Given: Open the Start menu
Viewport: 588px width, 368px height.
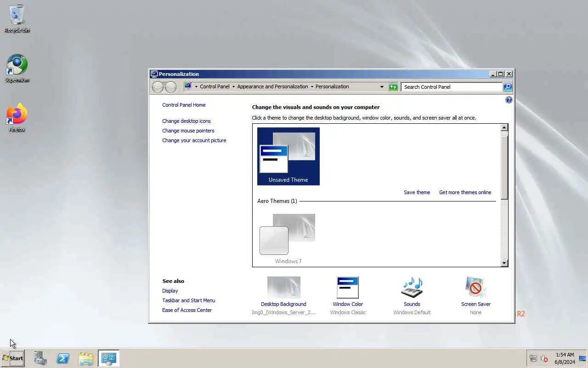Looking at the screenshot, I should click(13, 358).
